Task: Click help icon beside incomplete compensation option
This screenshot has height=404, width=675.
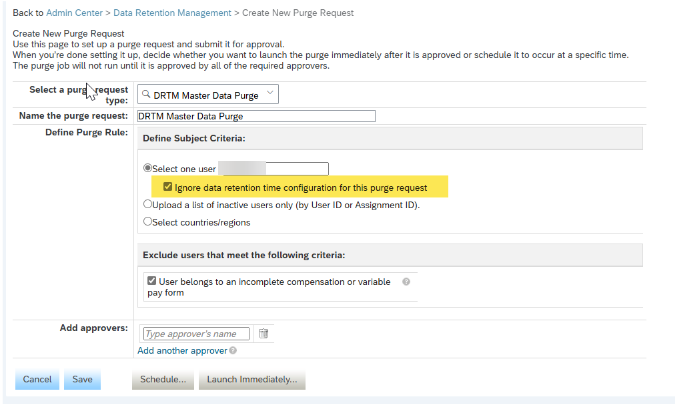Action: (406, 282)
